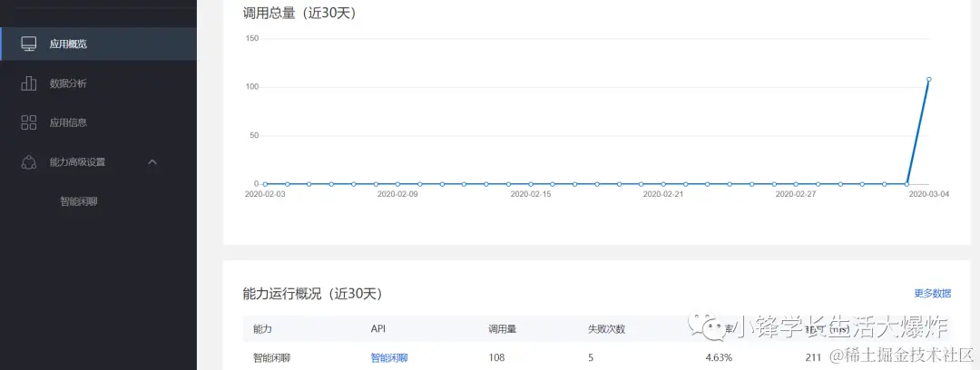Collapse the 能力高级设置 chevron arrow
The width and height of the screenshot is (980, 370).
pos(152,162)
